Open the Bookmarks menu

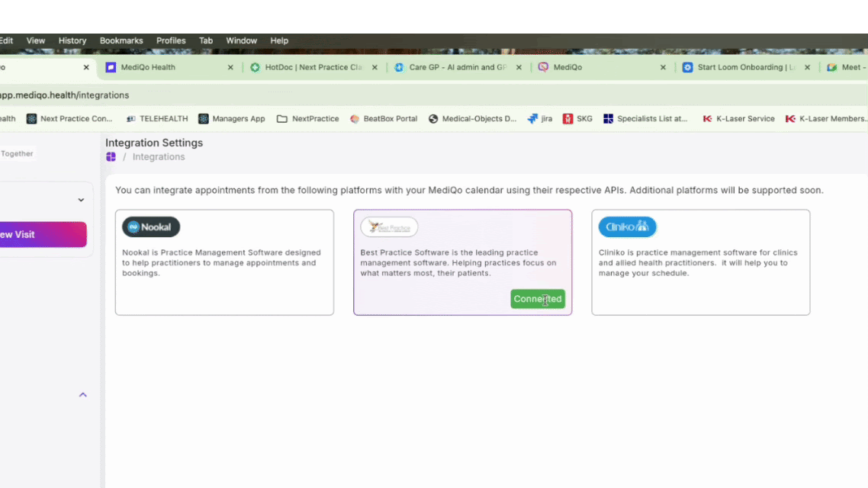point(121,40)
